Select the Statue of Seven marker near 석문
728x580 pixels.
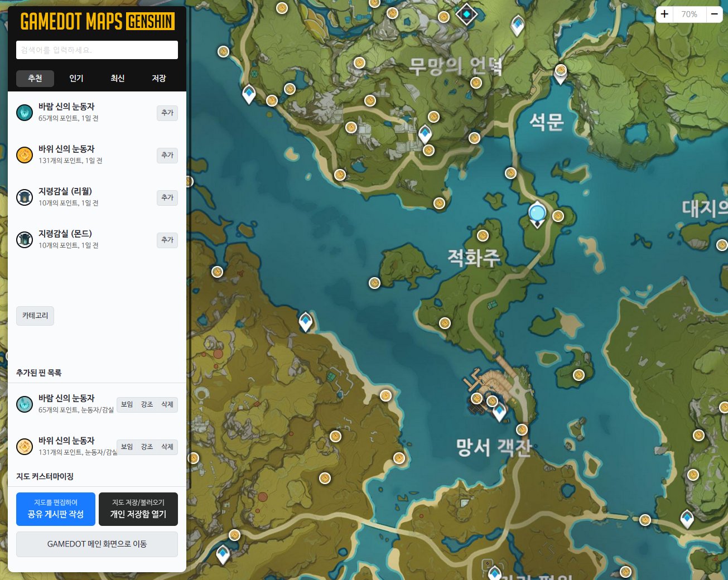click(x=537, y=214)
